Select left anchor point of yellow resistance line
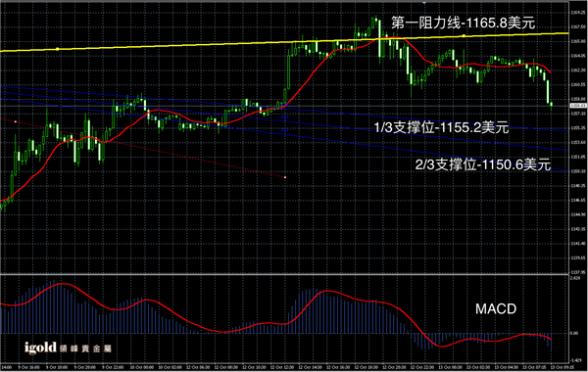 point(58,49)
